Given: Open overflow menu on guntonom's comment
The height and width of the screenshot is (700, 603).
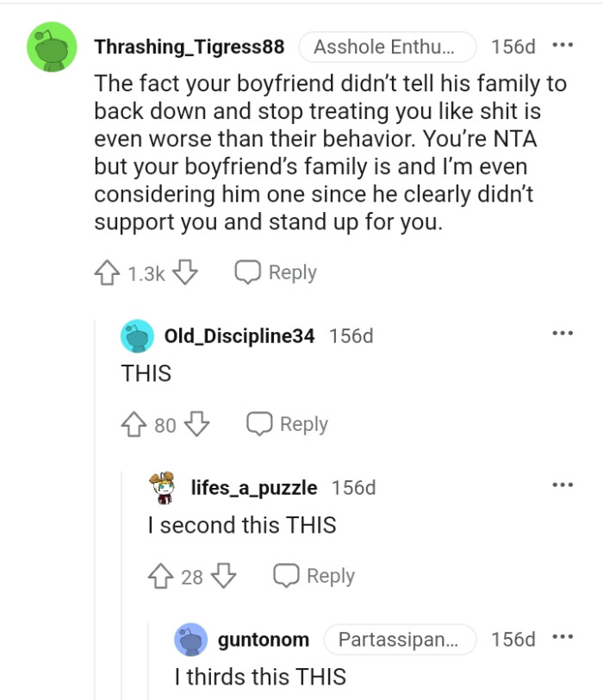Looking at the screenshot, I should pos(563,635).
